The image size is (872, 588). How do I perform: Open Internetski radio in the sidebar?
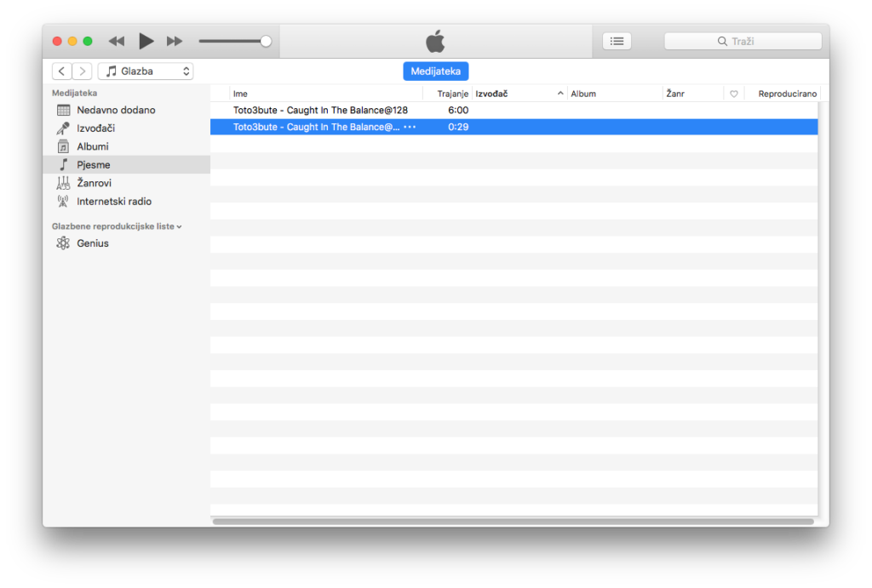click(113, 202)
